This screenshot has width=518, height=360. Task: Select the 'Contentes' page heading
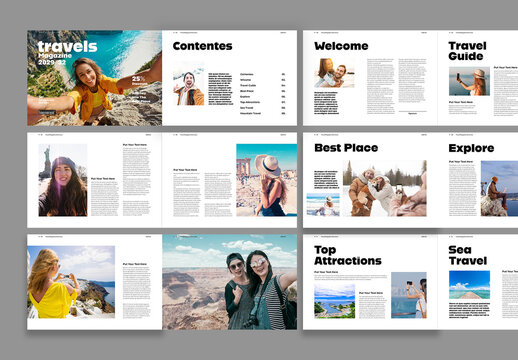(x=202, y=46)
